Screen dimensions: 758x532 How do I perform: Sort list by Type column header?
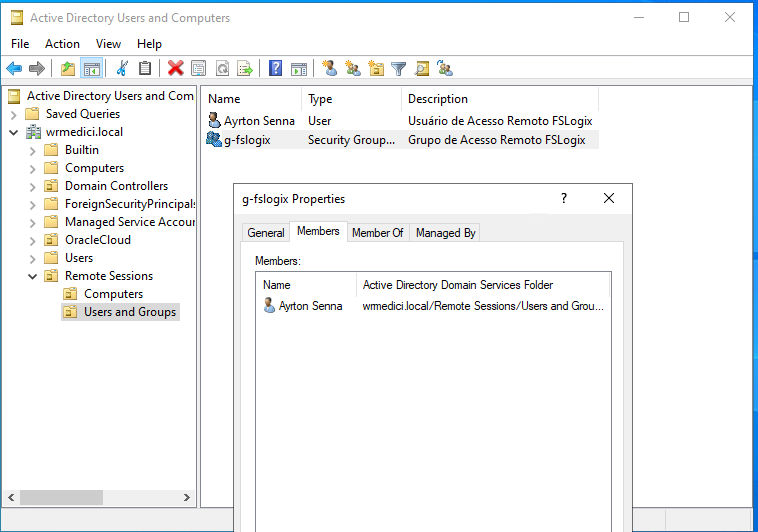click(x=351, y=99)
